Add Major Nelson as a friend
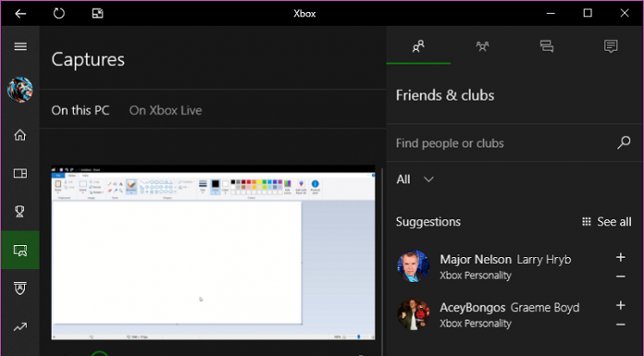 (x=621, y=257)
